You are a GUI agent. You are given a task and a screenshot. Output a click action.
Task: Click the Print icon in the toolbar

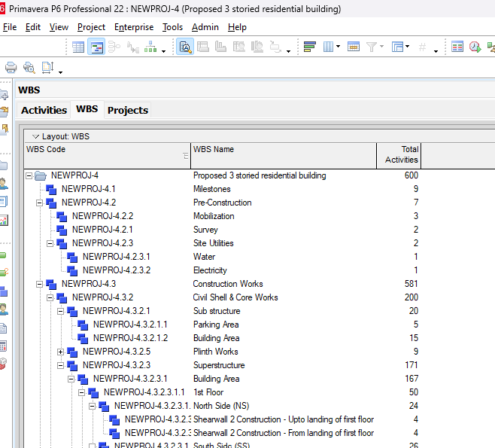[x=11, y=68]
